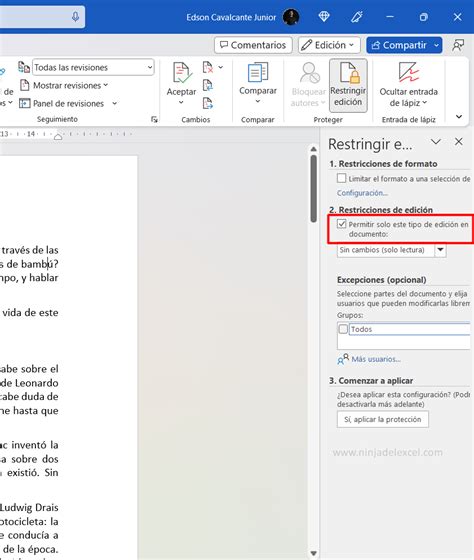Expand the Aceptar dropdown arrow
Screen dimensions: 474x560
point(181,102)
